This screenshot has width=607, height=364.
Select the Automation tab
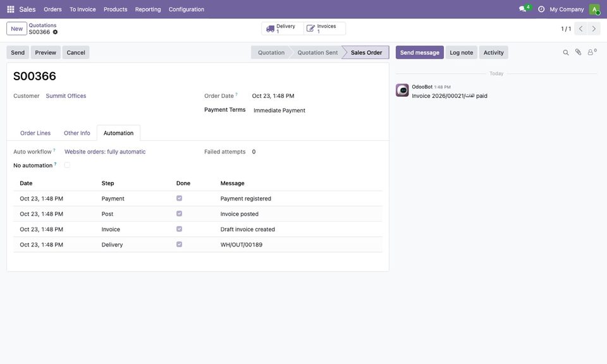pyautogui.click(x=118, y=133)
